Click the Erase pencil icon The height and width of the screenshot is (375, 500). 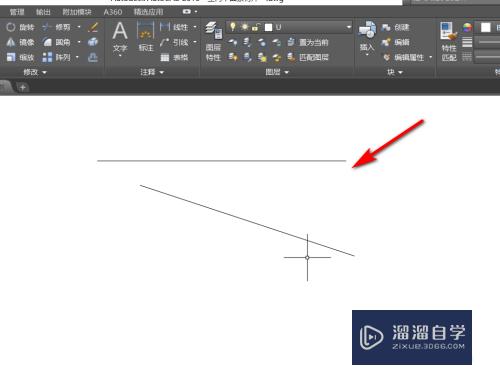[x=93, y=27]
